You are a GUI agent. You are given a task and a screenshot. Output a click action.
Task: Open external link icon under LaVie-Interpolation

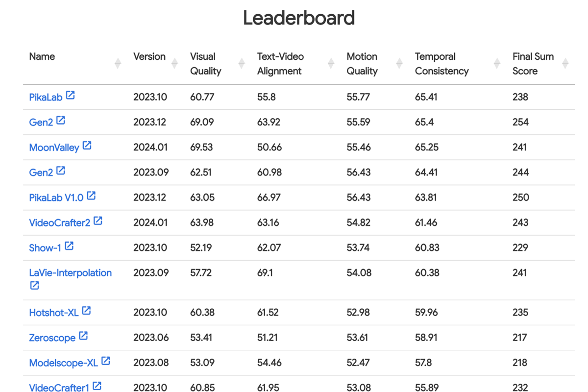coord(34,285)
